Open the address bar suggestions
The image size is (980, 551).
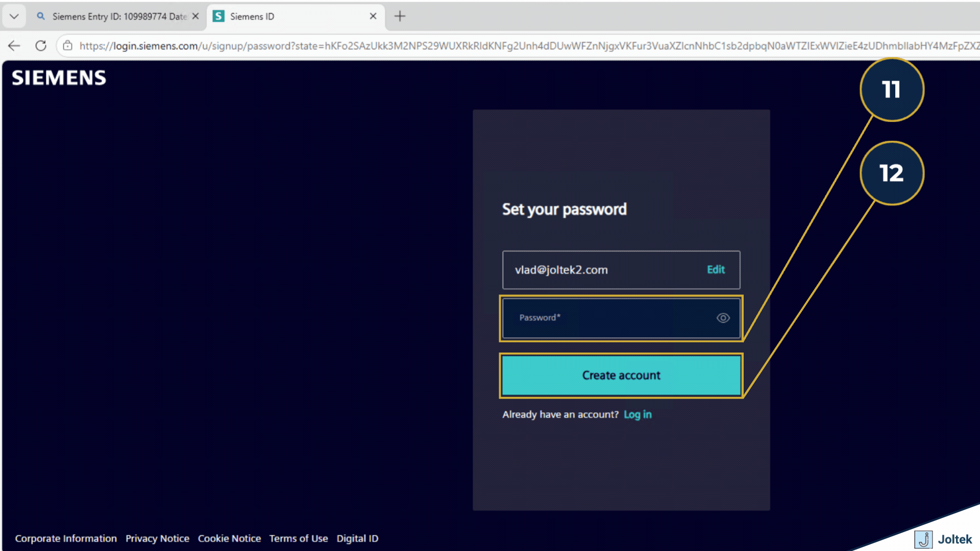pos(306,45)
